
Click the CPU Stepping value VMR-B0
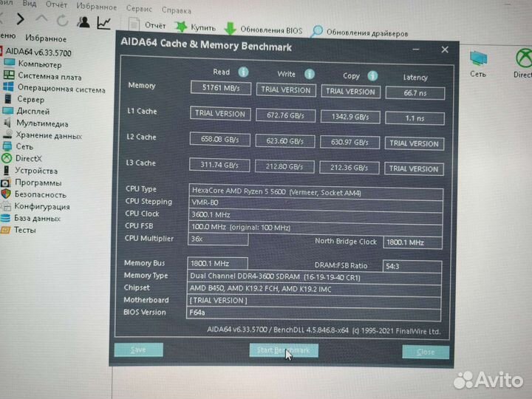click(316, 204)
